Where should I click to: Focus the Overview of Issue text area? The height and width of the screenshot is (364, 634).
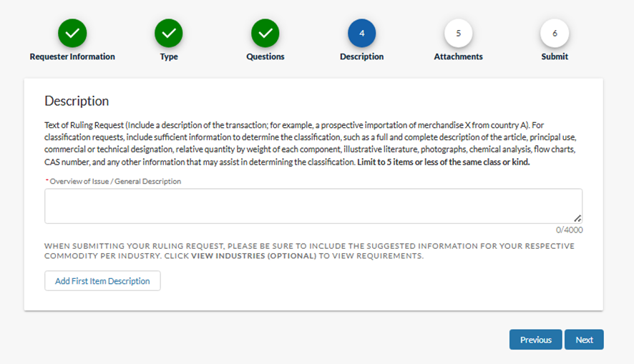(313, 206)
